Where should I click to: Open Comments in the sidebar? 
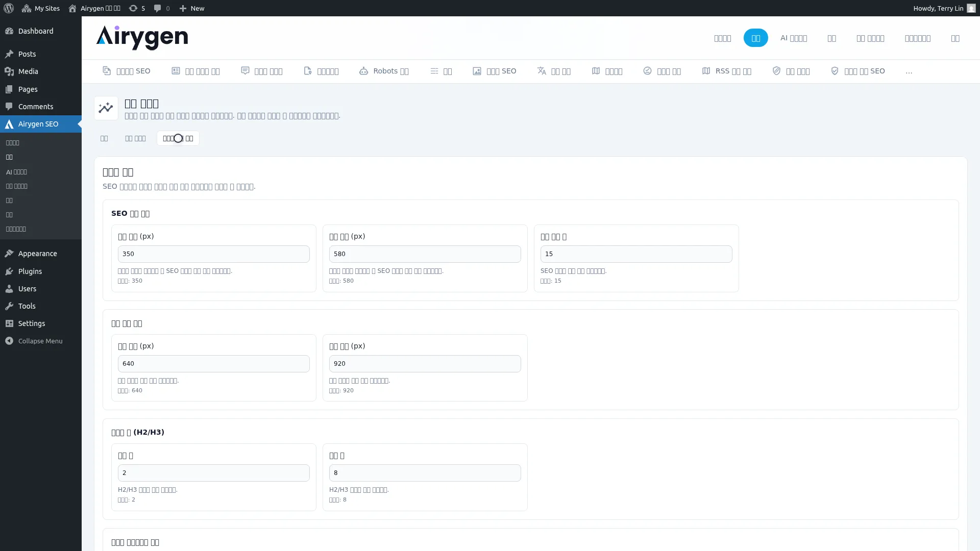click(41, 107)
